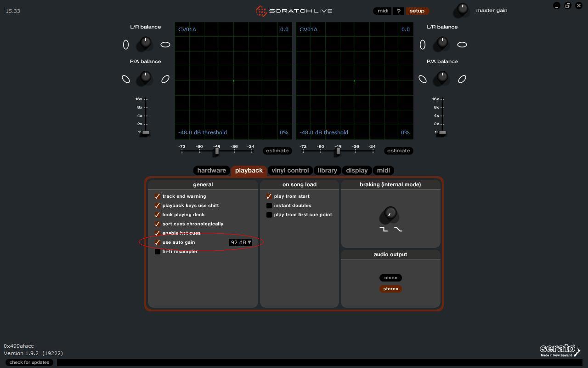Open the library tab
This screenshot has width=588, height=368.
[327, 170]
